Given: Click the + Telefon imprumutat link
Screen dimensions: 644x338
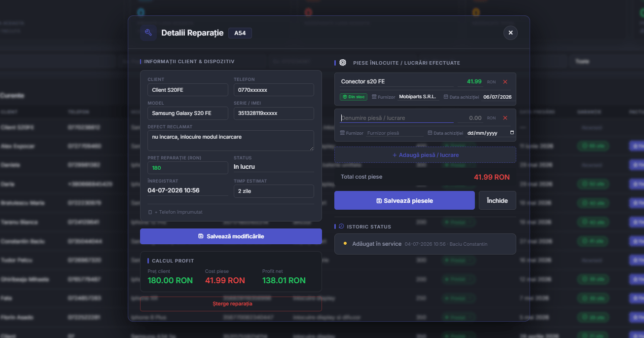Looking at the screenshot, I should pos(176,212).
